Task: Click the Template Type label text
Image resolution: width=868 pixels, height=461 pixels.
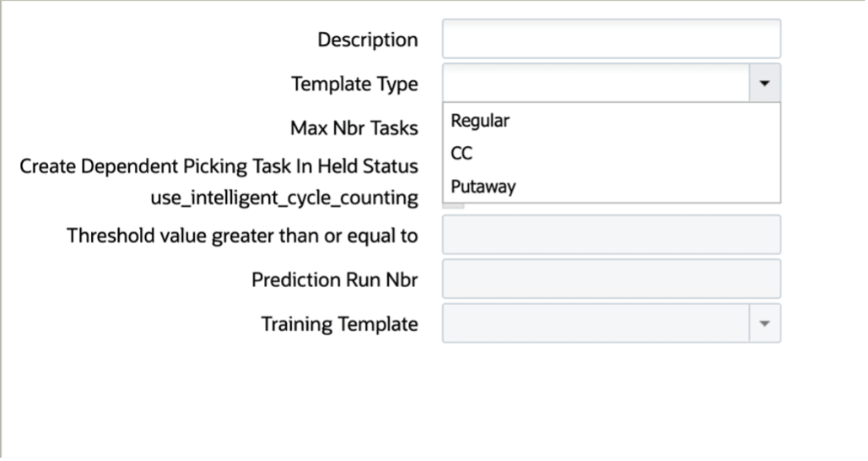Action: click(x=355, y=84)
